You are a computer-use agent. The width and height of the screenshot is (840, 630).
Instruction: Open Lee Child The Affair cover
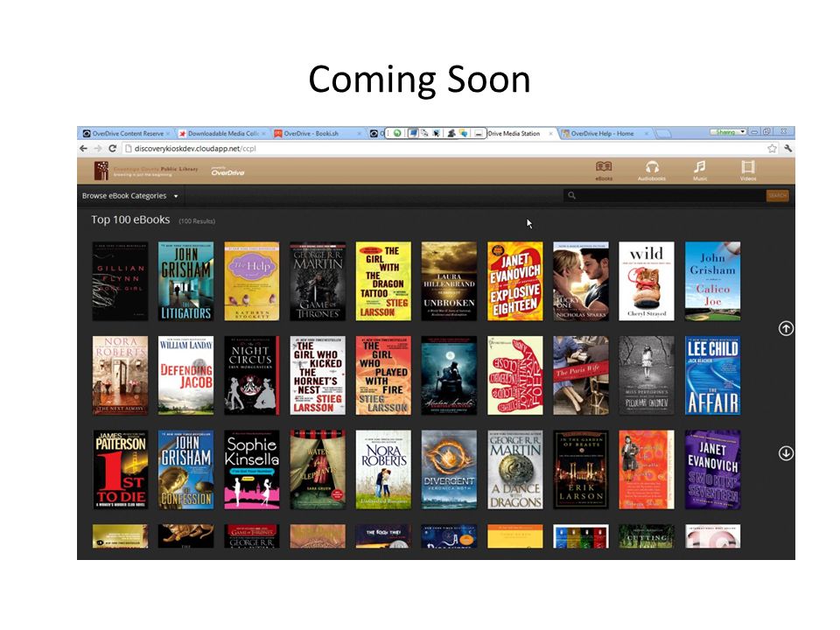click(712, 375)
